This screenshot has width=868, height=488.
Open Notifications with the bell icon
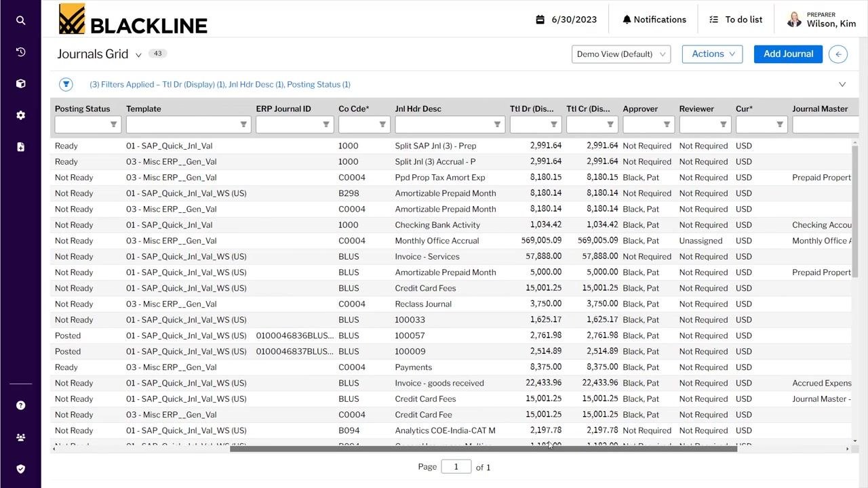tap(654, 20)
